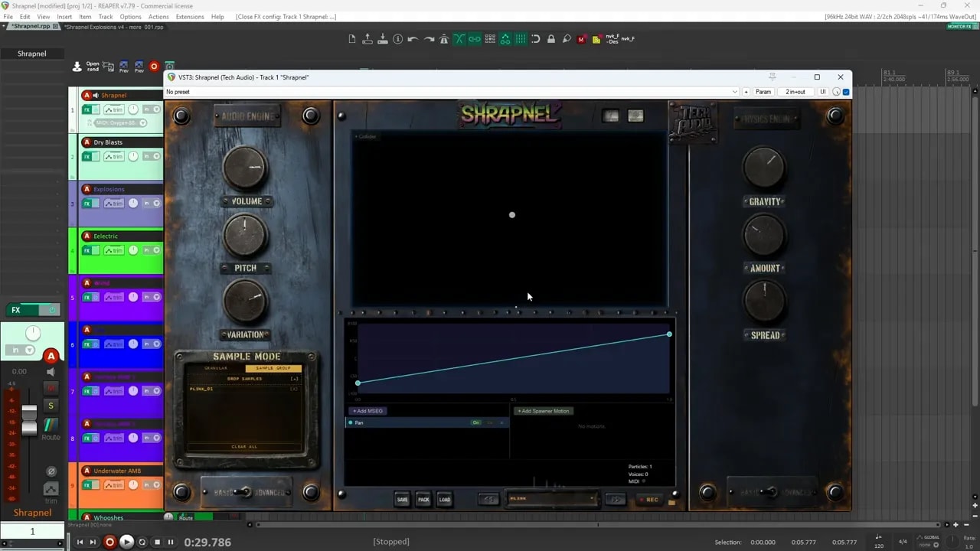980x551 pixels.
Task: Open the Extensions menu
Action: 190,16
